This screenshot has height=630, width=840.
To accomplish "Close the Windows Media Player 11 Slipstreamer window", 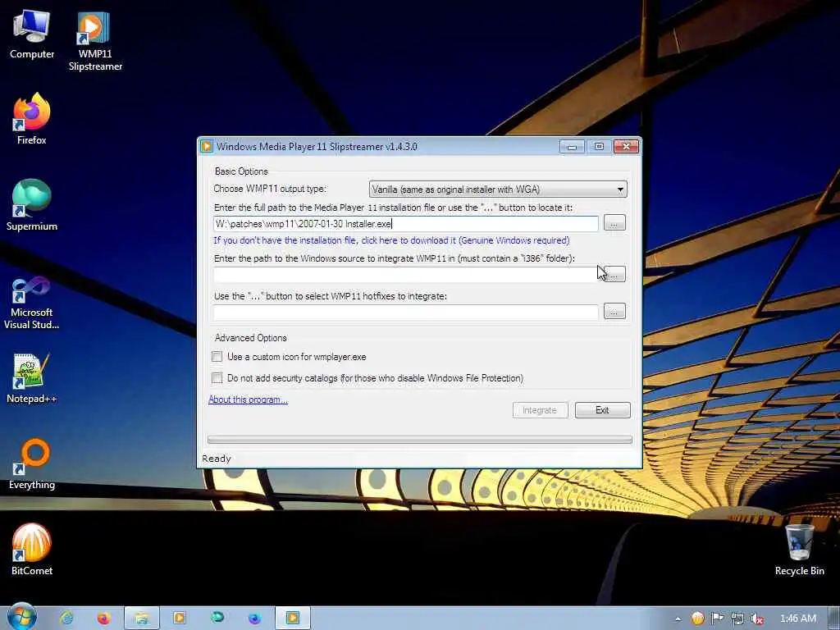I will [626, 146].
